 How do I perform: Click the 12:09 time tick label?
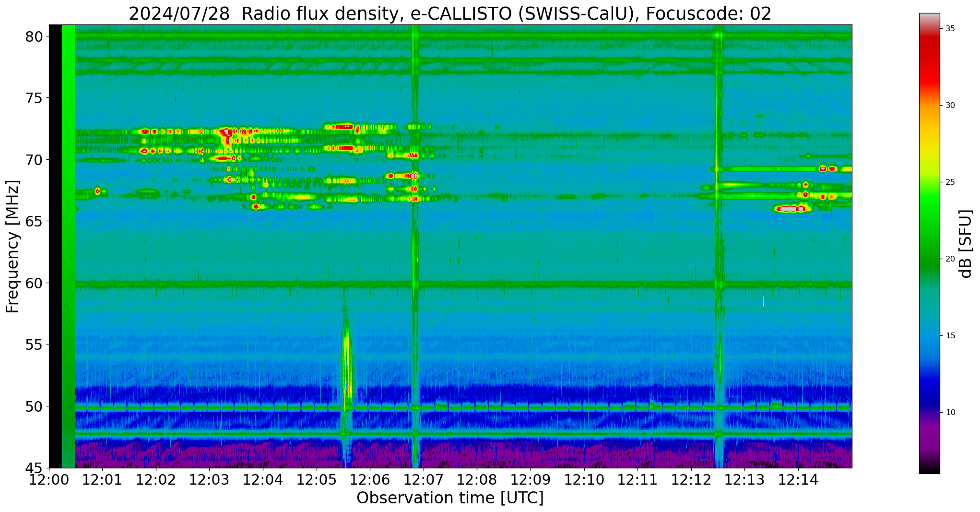tap(531, 480)
